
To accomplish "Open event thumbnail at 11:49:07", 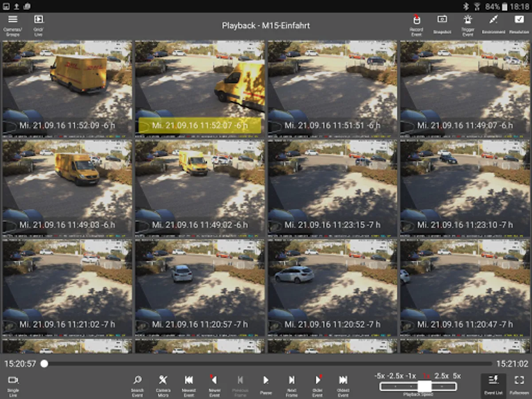I will click(465, 88).
